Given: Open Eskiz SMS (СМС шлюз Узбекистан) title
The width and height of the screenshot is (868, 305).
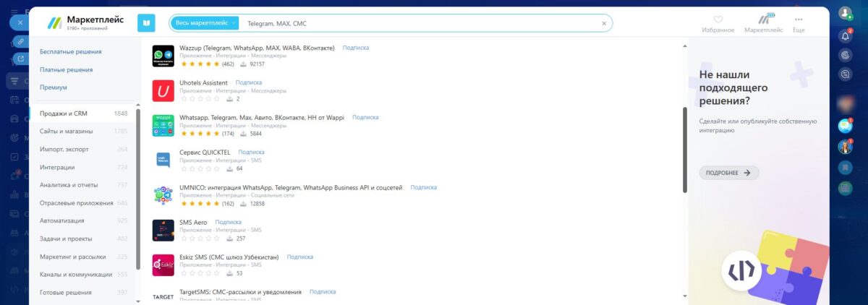Looking at the screenshot, I should click(x=229, y=257).
